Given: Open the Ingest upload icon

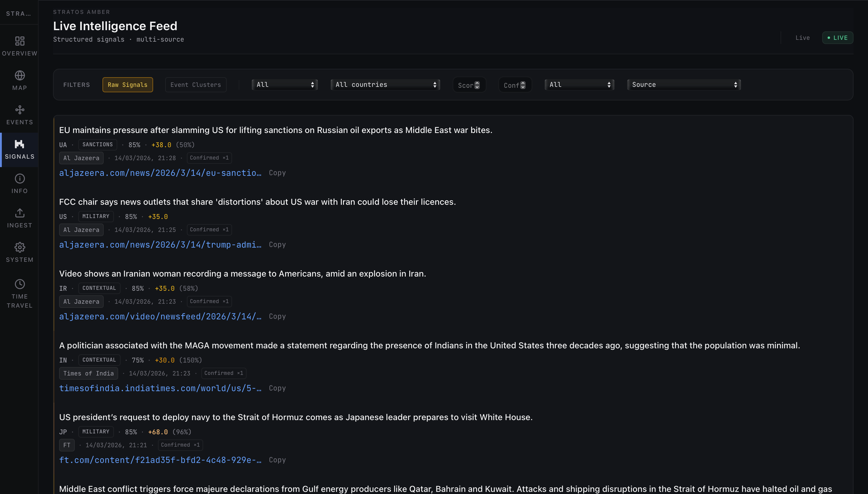Looking at the screenshot, I should click(x=20, y=213).
